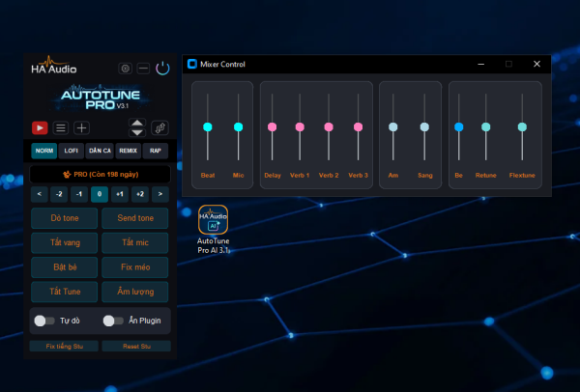Click the Be slider handle

[x=459, y=127]
